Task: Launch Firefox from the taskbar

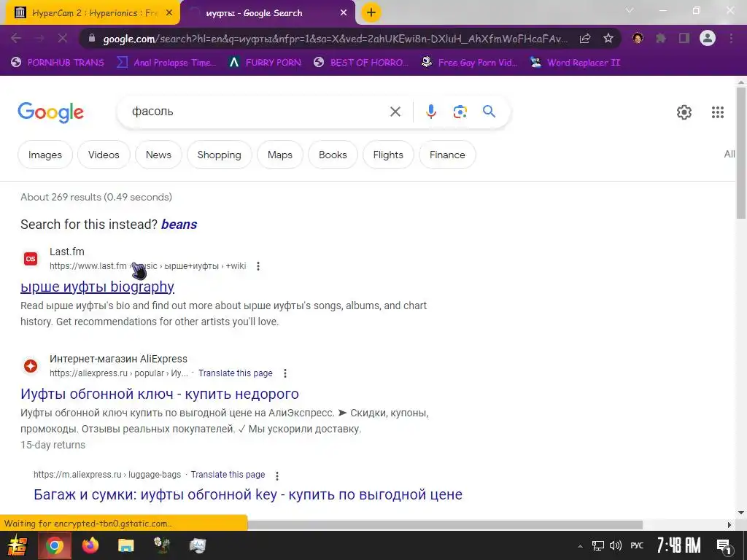Action: 90,545
